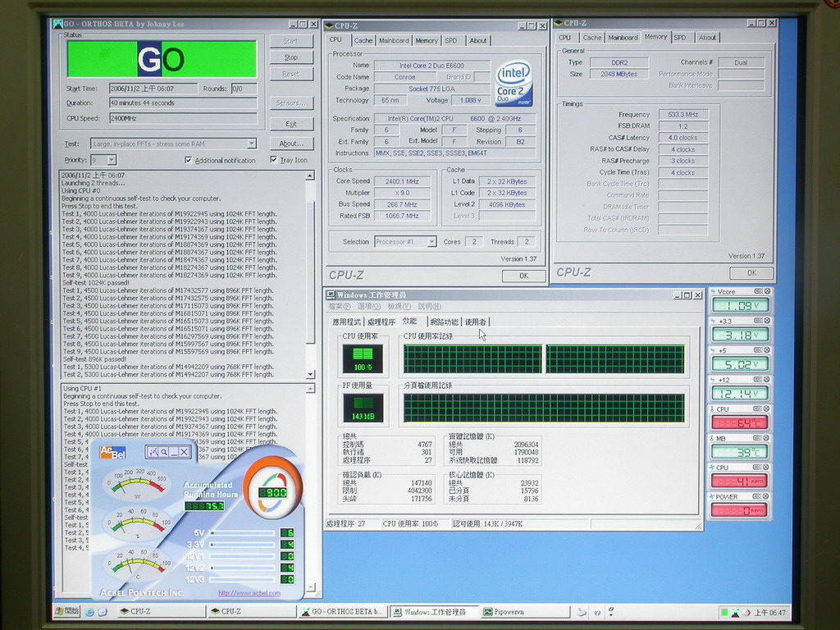
Task: Switch to GO - ORTHOS BETA taskbar item
Action: 342,612
